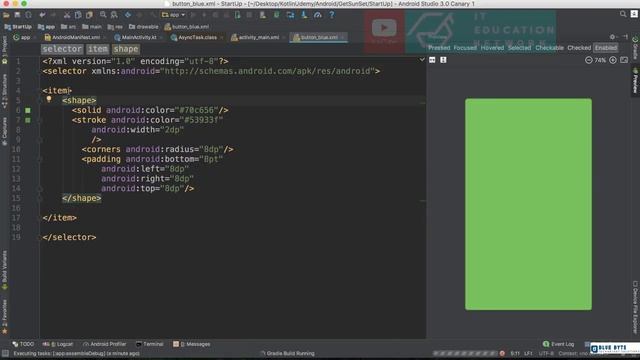640x360 pixels.
Task: Click the item tag breadcrumb
Action: 98,49
